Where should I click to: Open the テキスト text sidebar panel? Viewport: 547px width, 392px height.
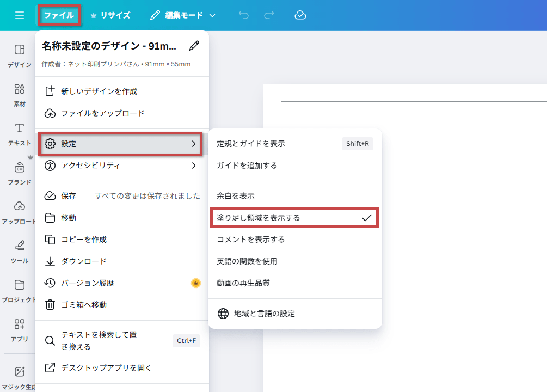click(x=20, y=134)
